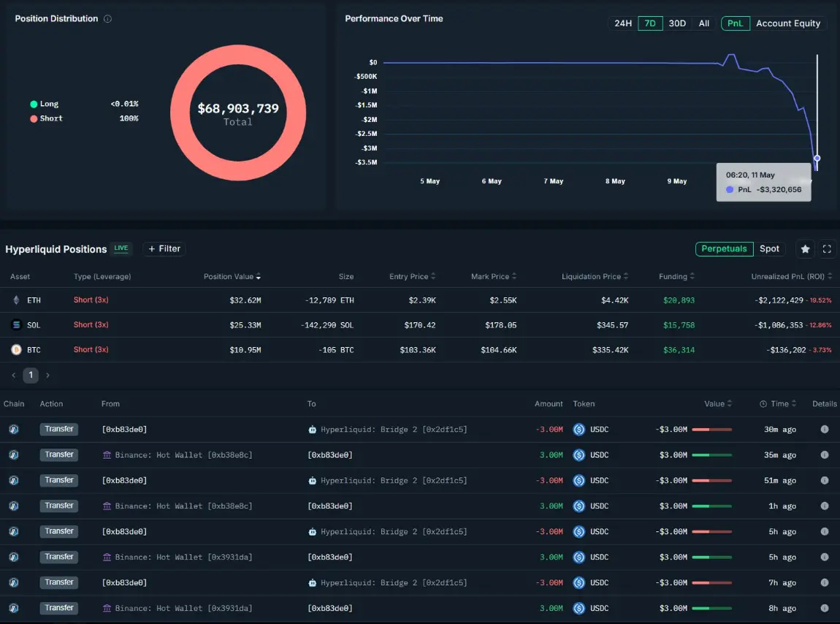The width and height of the screenshot is (840, 624).
Task: Click [0xb83de0] sender in 30m ago row
Action: coord(124,430)
